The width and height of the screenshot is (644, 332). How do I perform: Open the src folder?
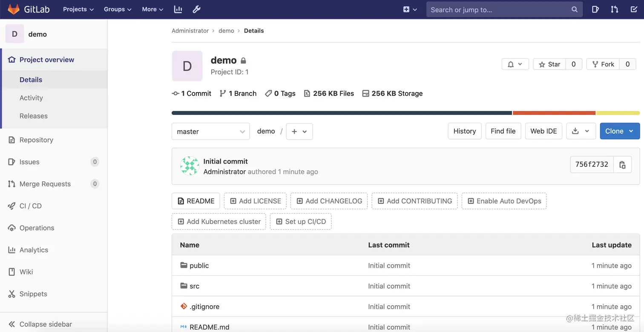tap(194, 286)
